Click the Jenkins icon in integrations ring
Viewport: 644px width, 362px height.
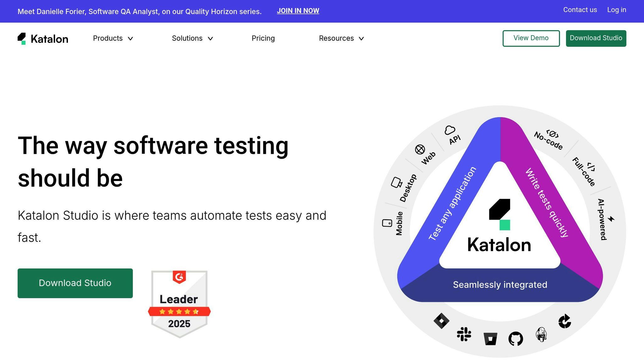click(541, 334)
